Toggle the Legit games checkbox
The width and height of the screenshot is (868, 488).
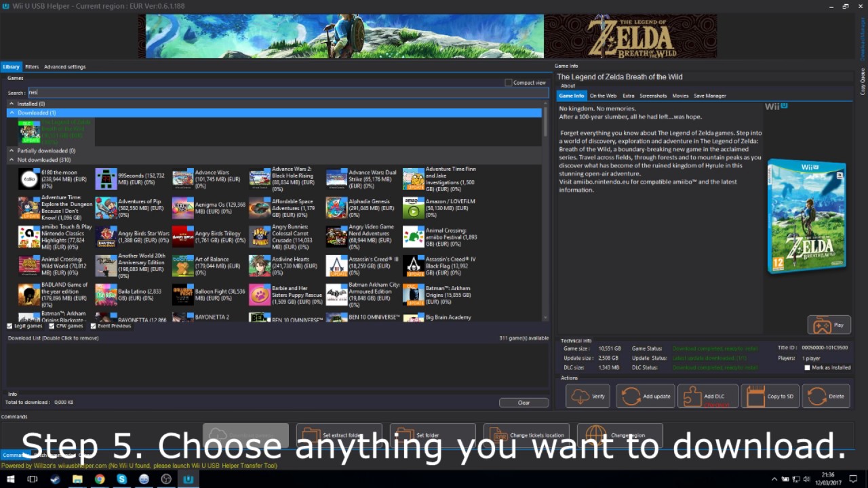[x=10, y=326]
